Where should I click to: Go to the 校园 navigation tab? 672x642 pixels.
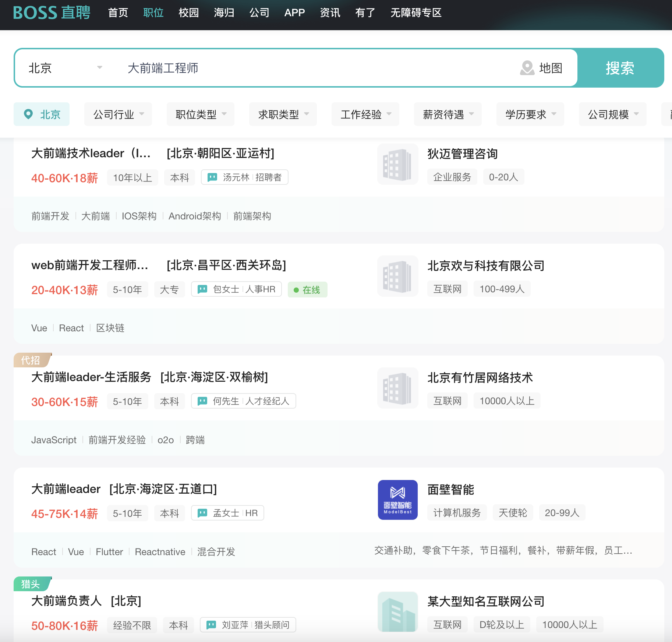pos(188,13)
